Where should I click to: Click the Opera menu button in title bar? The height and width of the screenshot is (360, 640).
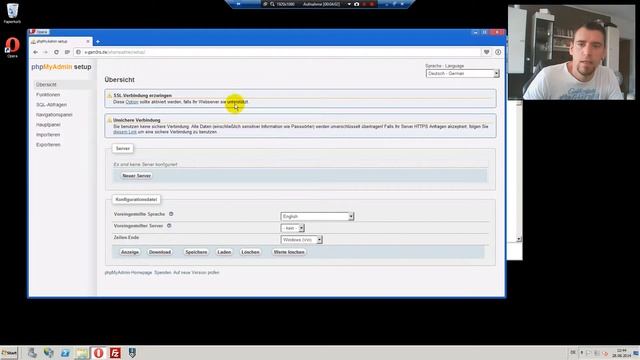pyautogui.click(x=39, y=32)
